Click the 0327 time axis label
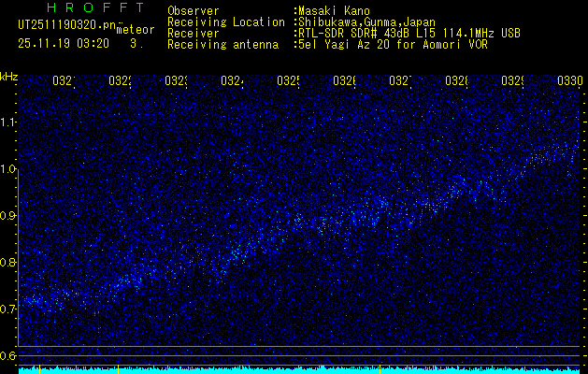Viewport: 588px width, 374px height. click(401, 80)
